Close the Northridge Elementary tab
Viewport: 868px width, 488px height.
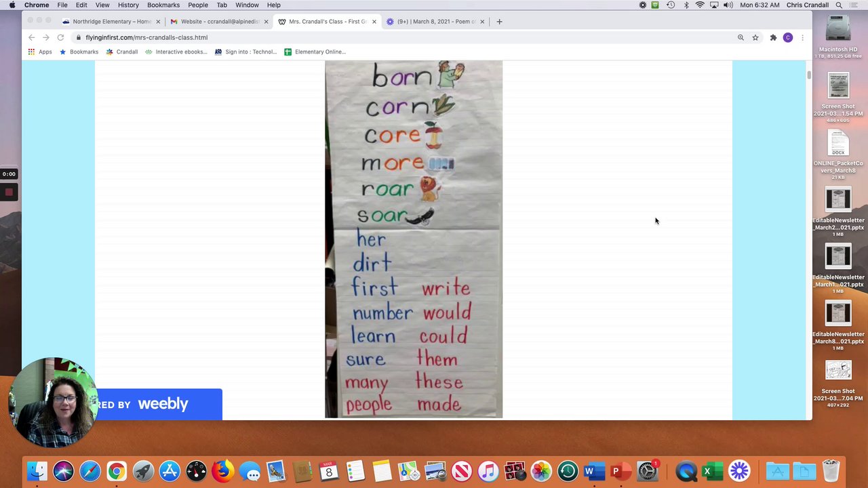click(158, 22)
